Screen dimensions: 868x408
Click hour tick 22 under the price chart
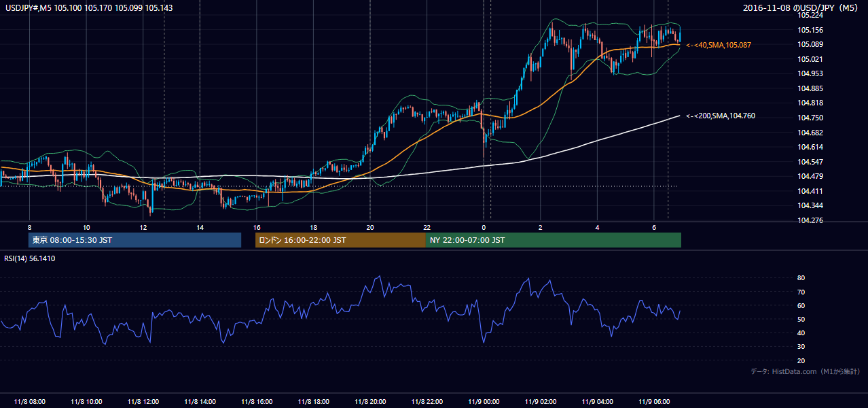427,226
